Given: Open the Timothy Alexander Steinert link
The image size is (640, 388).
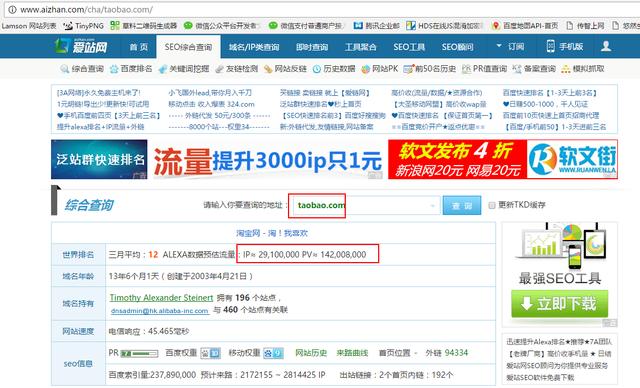Looking at the screenshot, I should 161,297.
